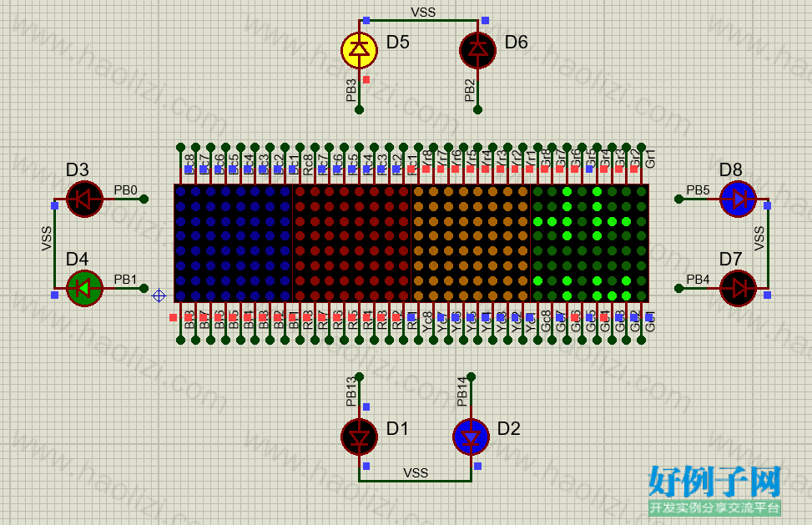This screenshot has height=525, width=812.
Task: Select the red LED D1
Action: coord(359,437)
